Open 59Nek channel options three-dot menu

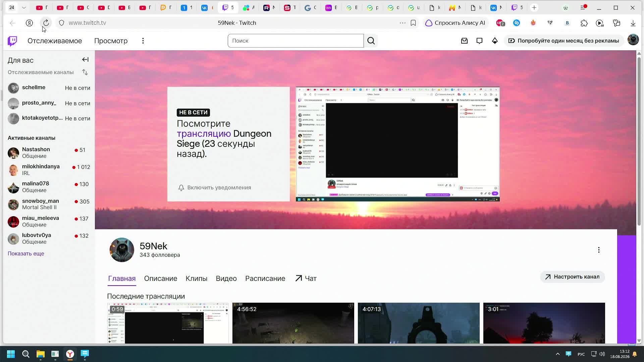(599, 250)
